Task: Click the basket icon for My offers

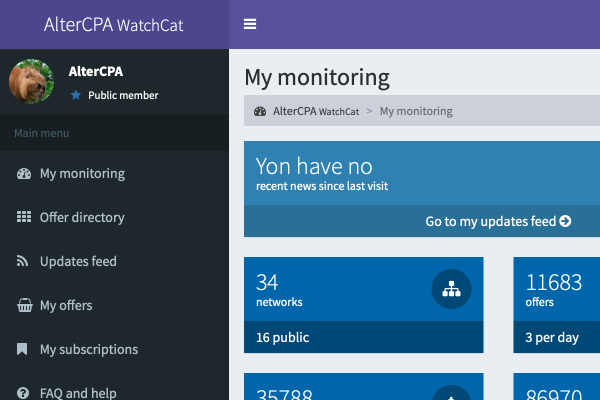Action: coord(25,305)
